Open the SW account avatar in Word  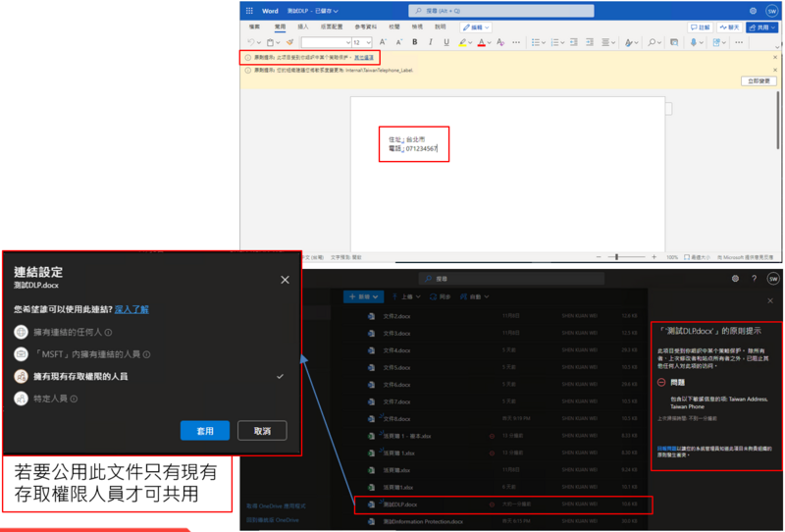coord(772,11)
